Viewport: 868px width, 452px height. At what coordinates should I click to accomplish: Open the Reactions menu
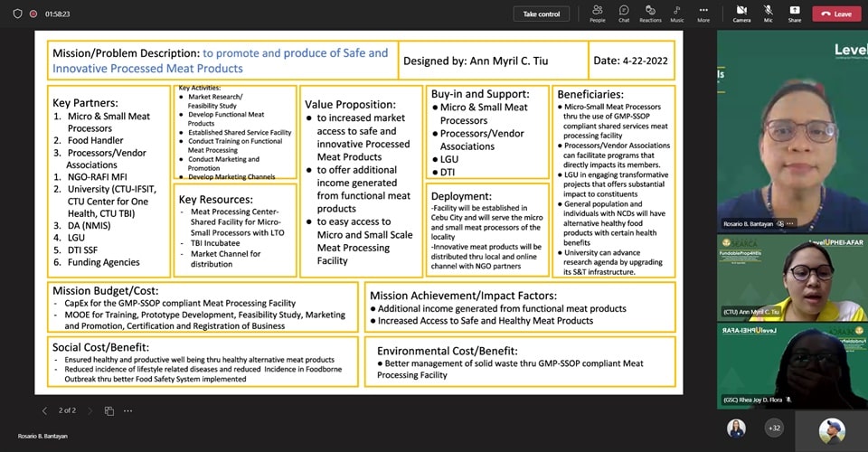click(650, 13)
